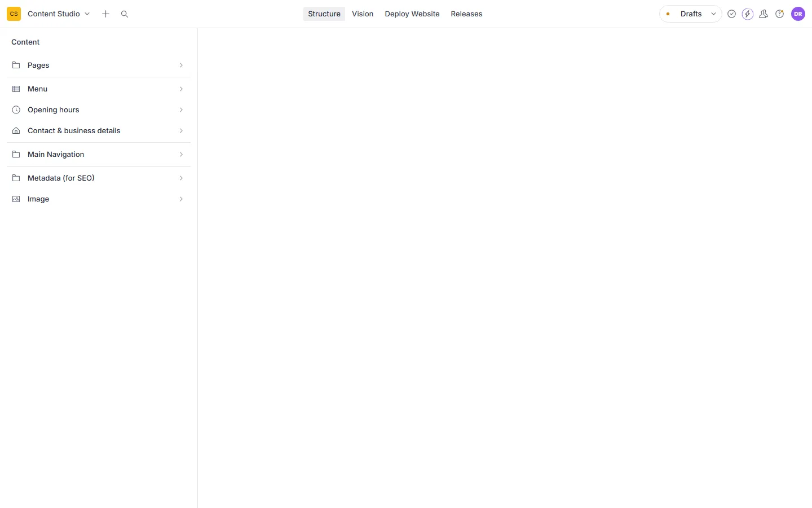812x508 pixels.
Task: Expand the Metadata (for SEO) chevron
Action: tap(181, 178)
